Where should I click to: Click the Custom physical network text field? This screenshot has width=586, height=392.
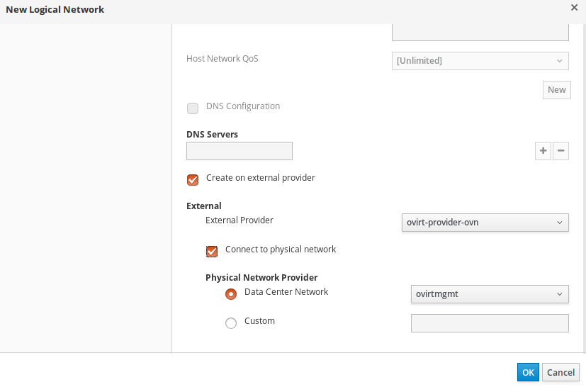click(490, 323)
